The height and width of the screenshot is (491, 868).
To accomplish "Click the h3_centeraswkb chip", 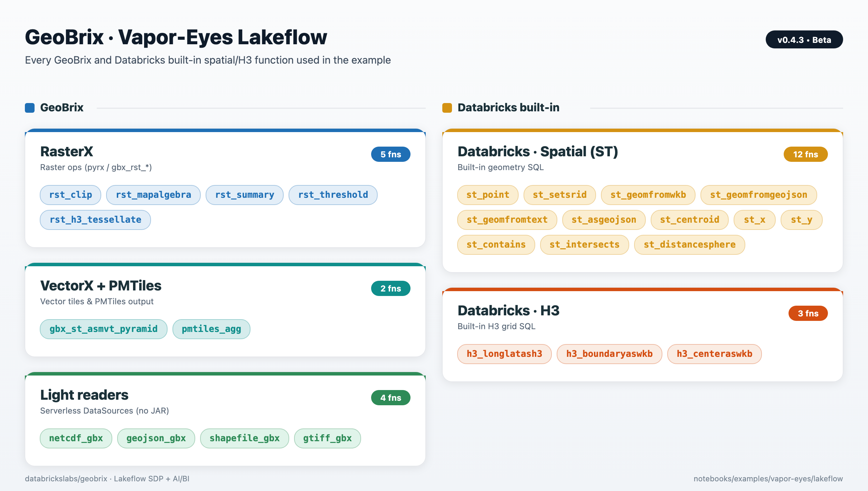I will tap(715, 354).
